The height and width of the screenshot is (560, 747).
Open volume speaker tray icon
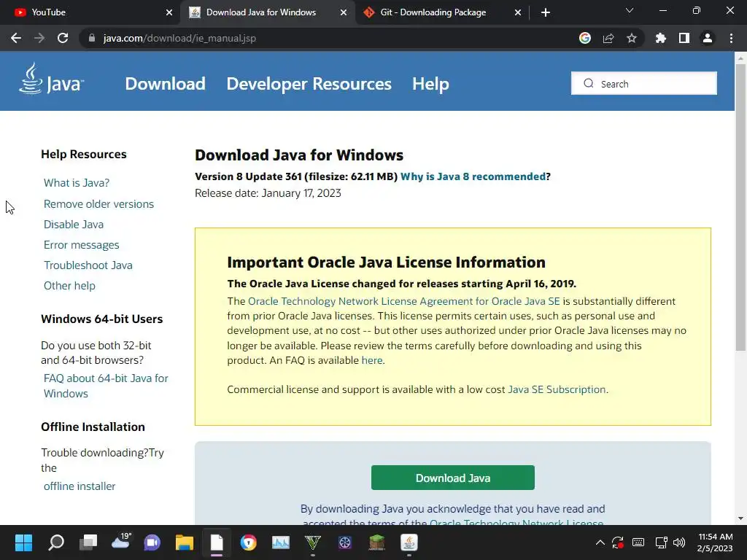click(679, 542)
